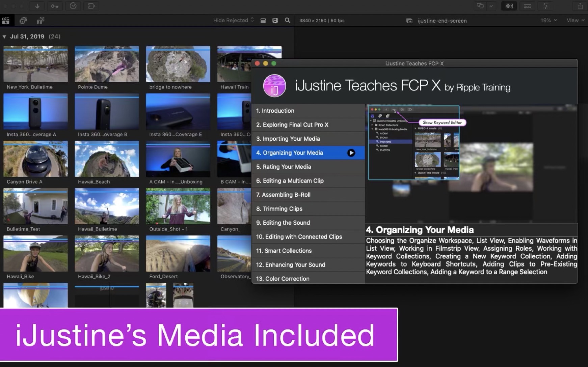
Task: Open the clip appearance filmstrip options
Action: [275, 20]
